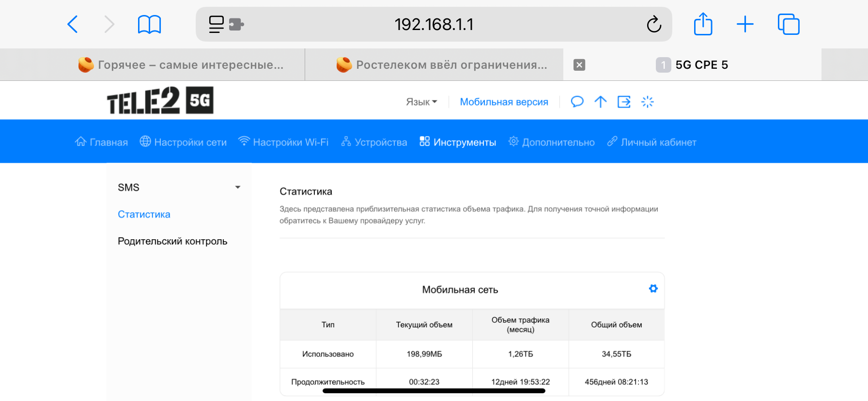Screen dimensions: 868x401
Task: Click the 34,55ТБ cell
Action: click(617, 354)
